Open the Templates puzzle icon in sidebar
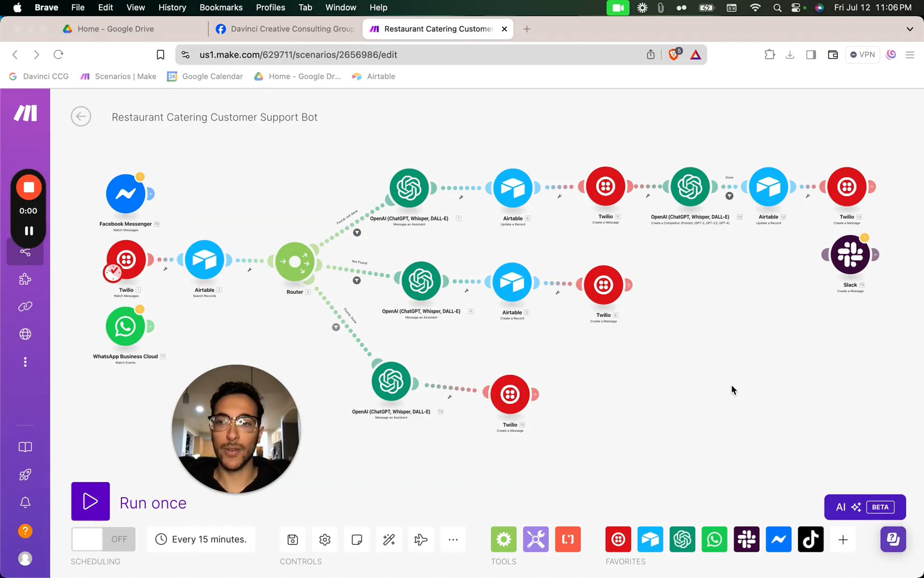Viewport: 924px width, 578px height. tap(25, 279)
